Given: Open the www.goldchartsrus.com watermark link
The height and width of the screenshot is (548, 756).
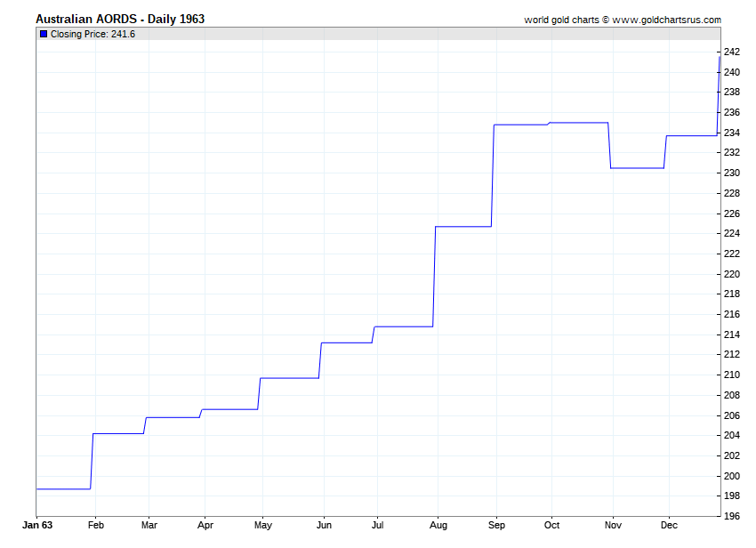Looking at the screenshot, I should 667,20.
